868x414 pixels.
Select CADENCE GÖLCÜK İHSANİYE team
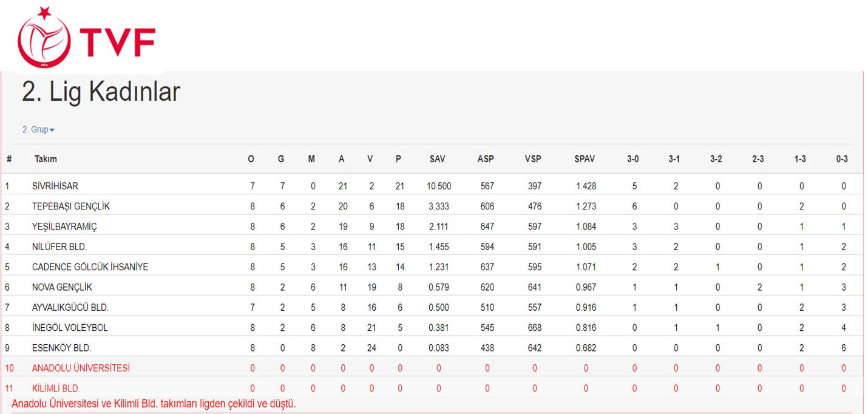[90, 267]
